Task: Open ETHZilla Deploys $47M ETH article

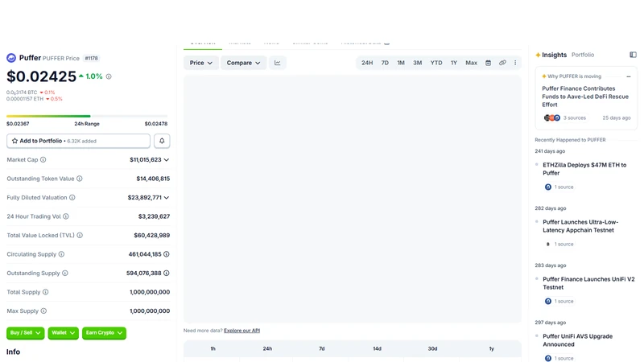Action: coord(584,169)
